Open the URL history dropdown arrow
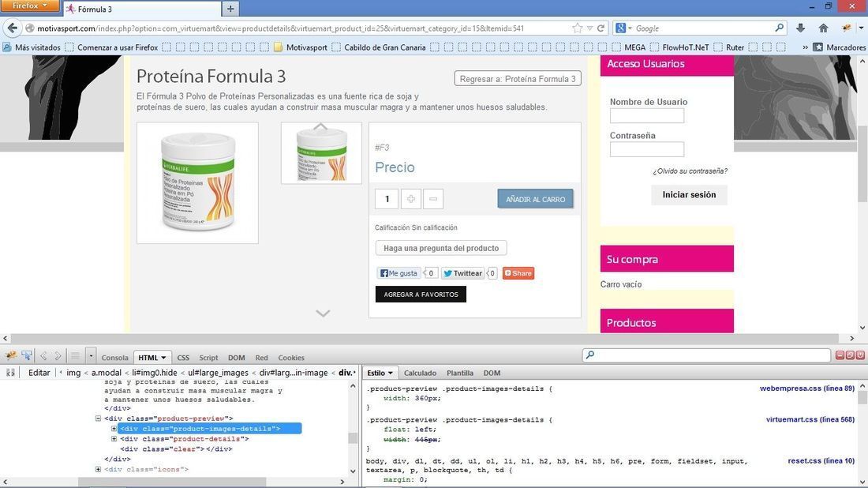This screenshot has width=868, height=488. [x=589, y=28]
